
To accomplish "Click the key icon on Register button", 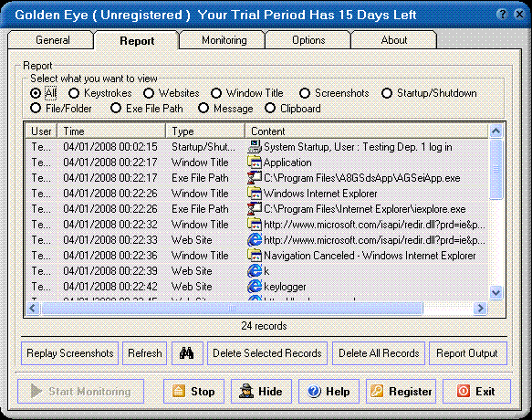I will pos(377,391).
